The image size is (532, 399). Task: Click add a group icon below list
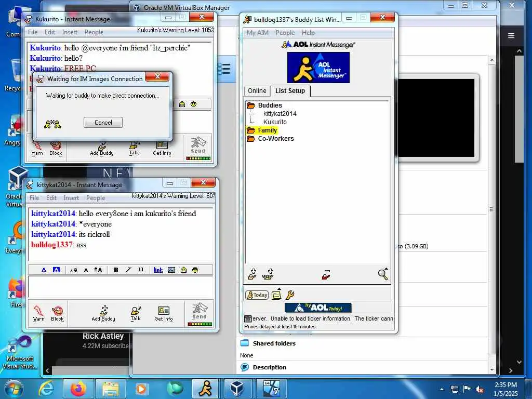point(268,274)
